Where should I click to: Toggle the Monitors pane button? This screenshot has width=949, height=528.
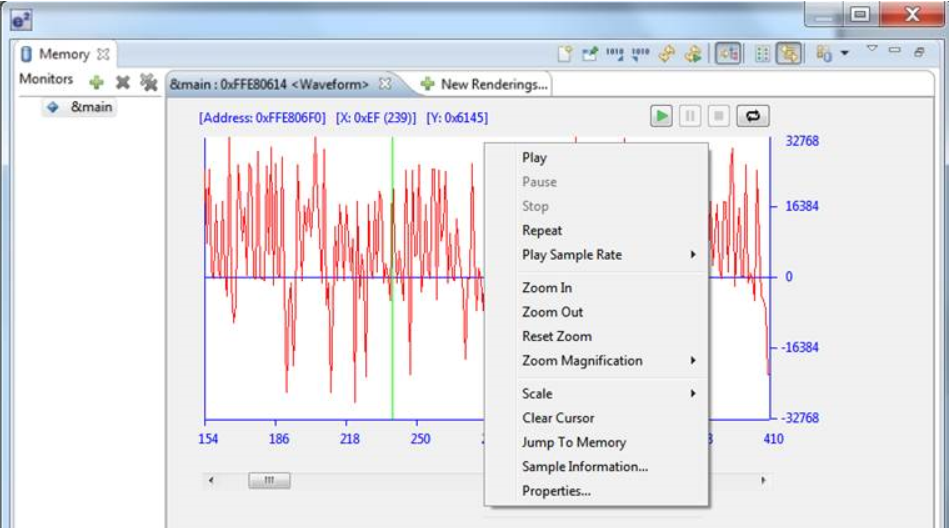pyautogui.click(x=726, y=54)
